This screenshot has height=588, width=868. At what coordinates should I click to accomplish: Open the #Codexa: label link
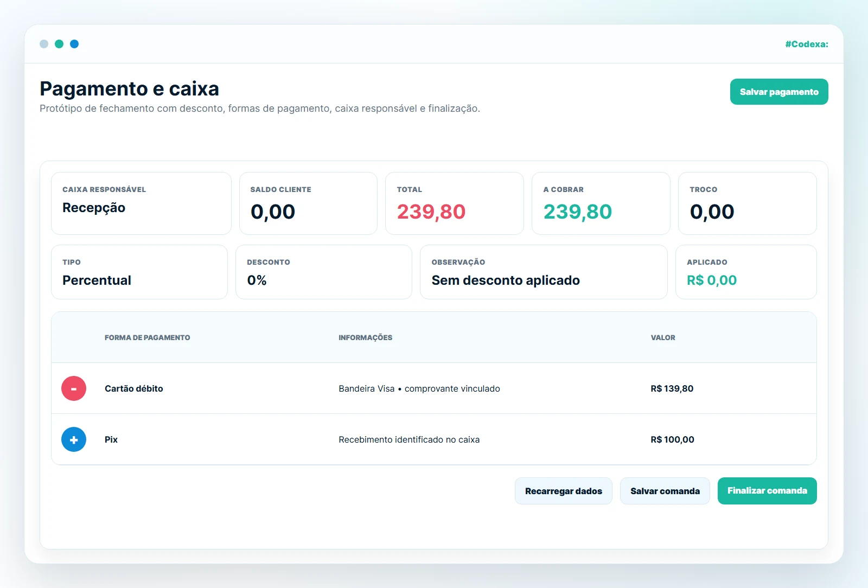click(807, 44)
